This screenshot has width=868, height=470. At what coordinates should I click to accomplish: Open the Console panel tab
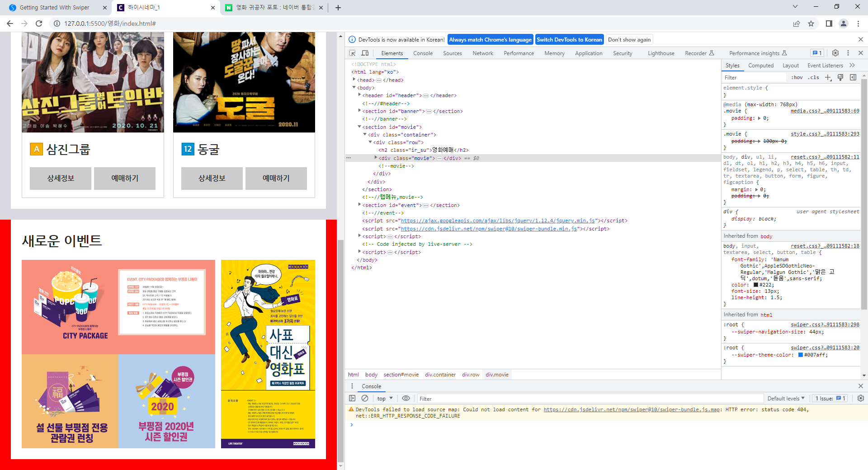(423, 53)
